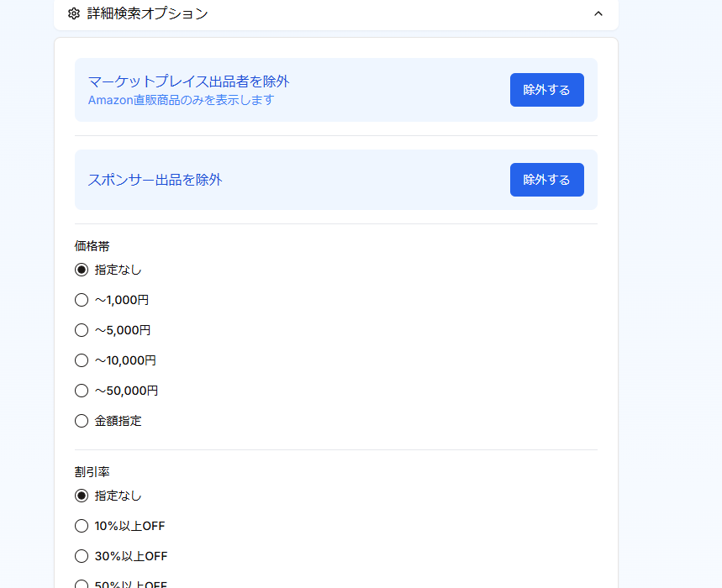This screenshot has width=722, height=588.
Task: Select 指定なし under 割引率
Action: [x=82, y=496]
